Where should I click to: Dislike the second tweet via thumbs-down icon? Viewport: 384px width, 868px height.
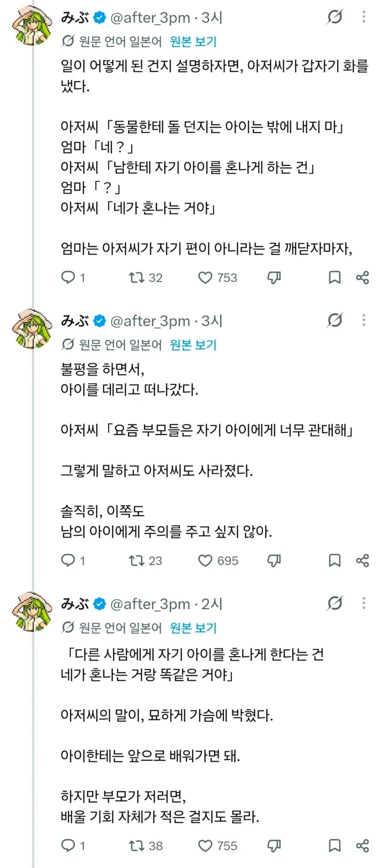click(x=274, y=560)
